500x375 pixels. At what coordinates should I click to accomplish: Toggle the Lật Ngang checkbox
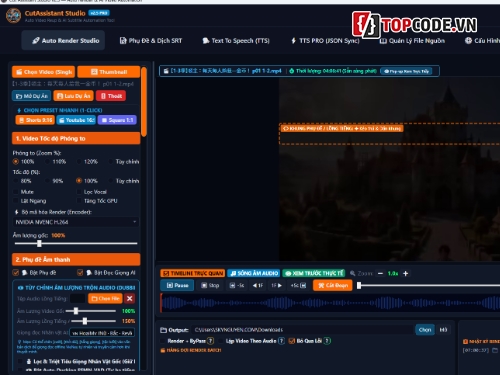(x=15, y=201)
